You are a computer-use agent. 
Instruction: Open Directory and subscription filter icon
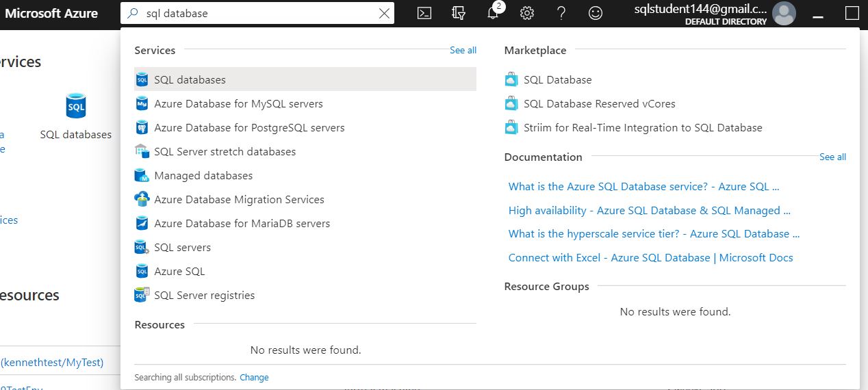coord(459,13)
